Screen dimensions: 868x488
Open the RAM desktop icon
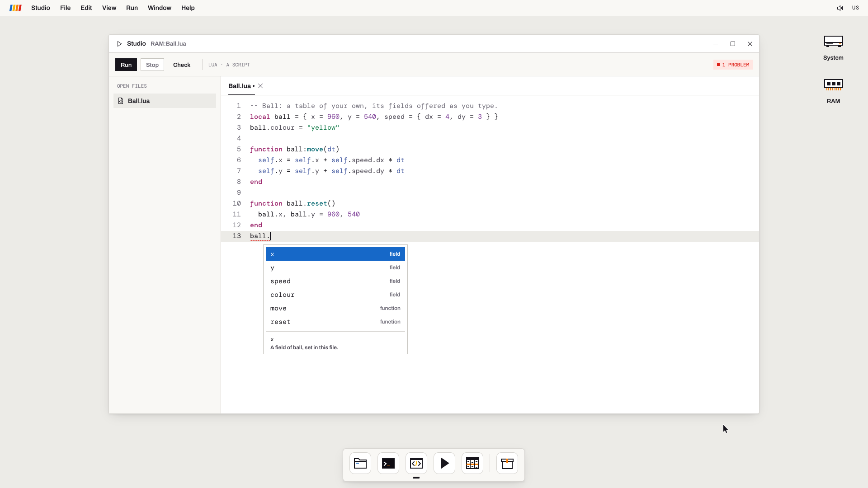point(833,91)
